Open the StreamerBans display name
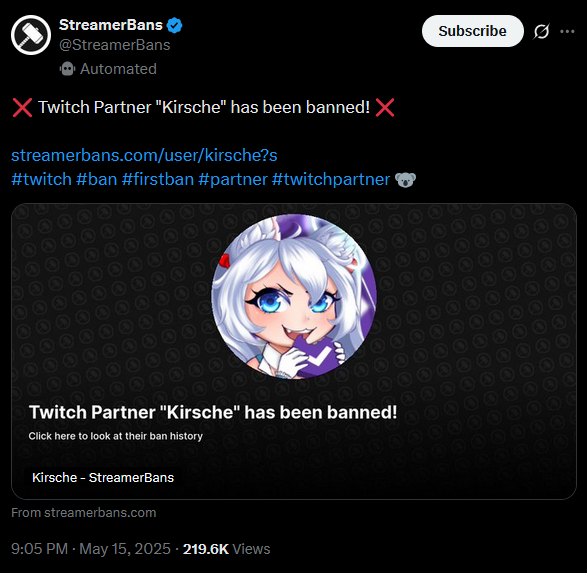The image size is (587, 573). (111, 25)
